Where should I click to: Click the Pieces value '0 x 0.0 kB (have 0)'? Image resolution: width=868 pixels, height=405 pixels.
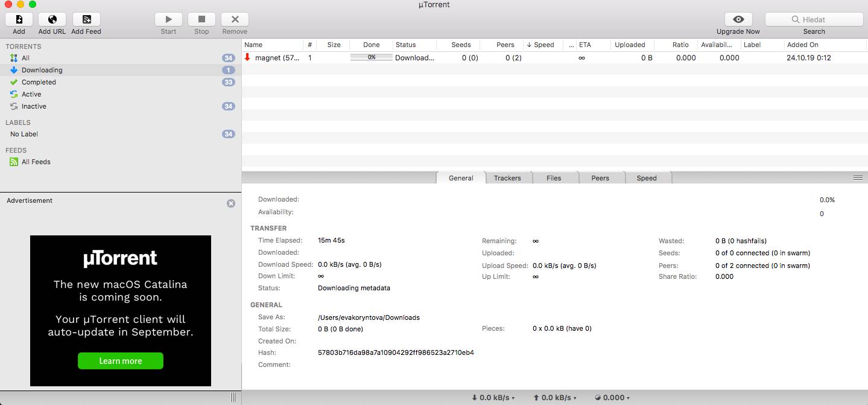click(562, 328)
